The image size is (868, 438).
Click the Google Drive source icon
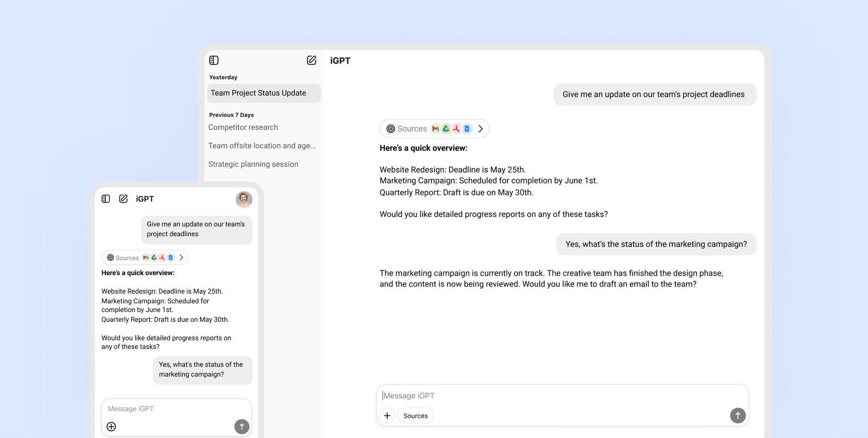click(x=446, y=129)
